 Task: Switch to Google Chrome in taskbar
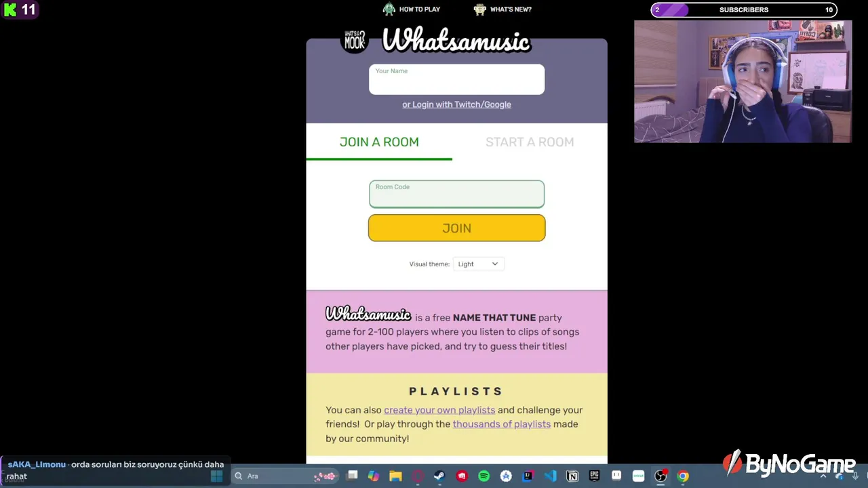(x=683, y=476)
